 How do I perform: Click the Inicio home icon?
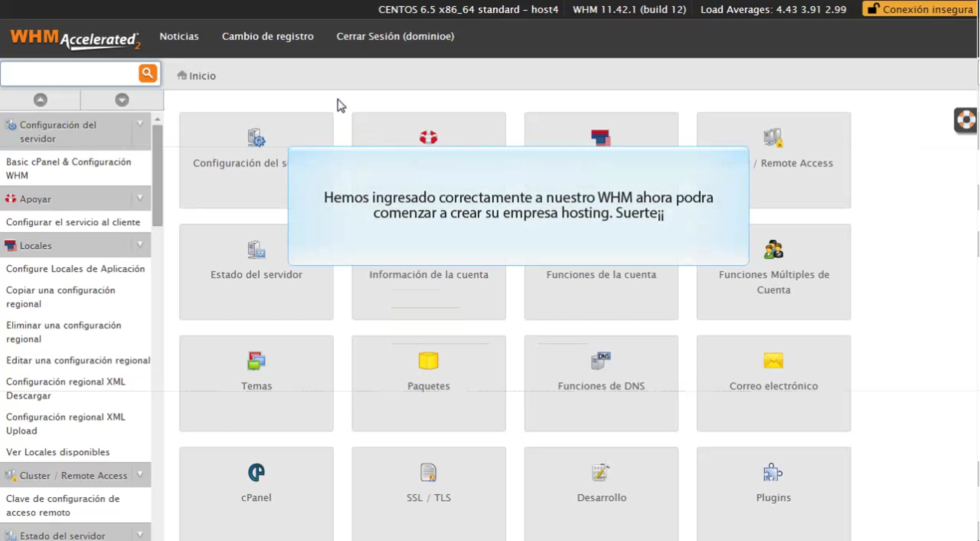(x=182, y=75)
